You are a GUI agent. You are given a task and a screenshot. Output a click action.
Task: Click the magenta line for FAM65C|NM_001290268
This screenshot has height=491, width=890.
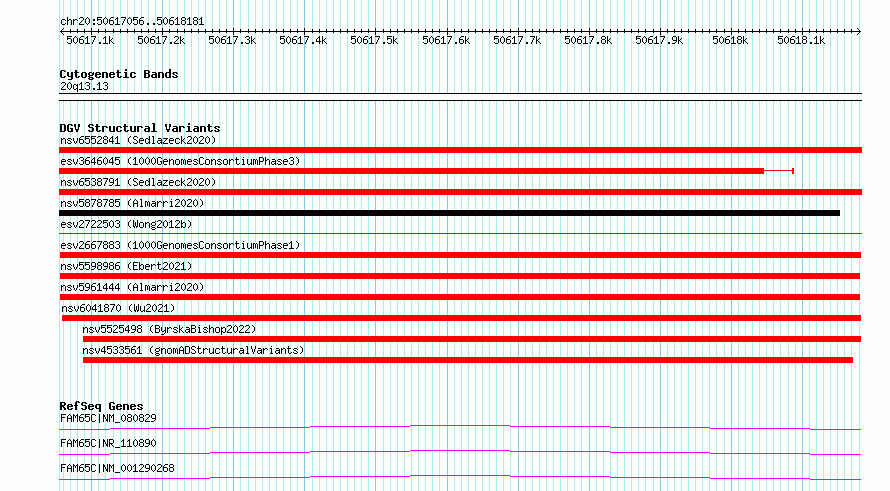[460, 477]
